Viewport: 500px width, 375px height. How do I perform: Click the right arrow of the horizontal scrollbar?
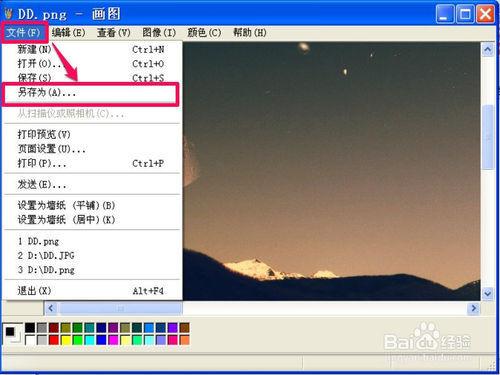474,308
